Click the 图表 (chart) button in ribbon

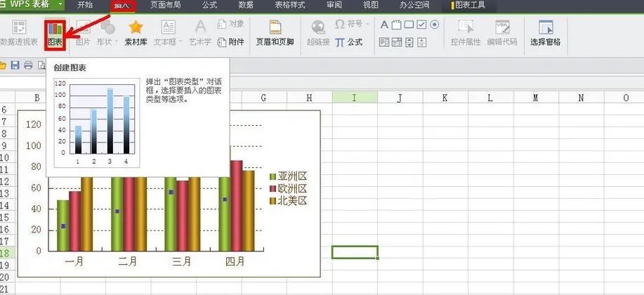55,34
